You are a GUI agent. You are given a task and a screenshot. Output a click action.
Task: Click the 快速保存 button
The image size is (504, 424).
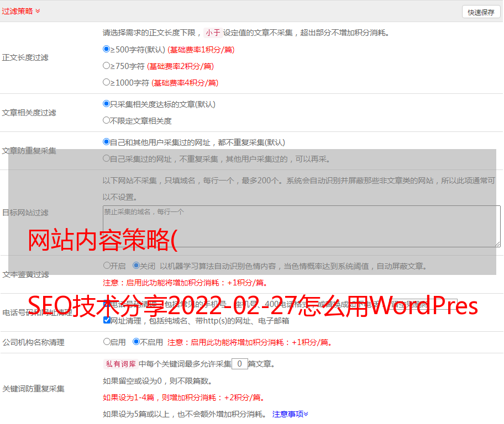[x=481, y=12]
